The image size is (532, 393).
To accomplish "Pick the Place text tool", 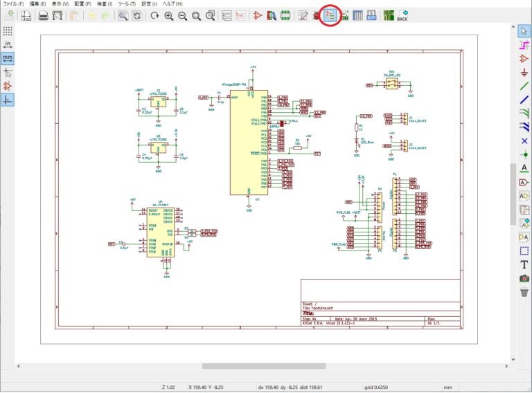I will [x=524, y=264].
